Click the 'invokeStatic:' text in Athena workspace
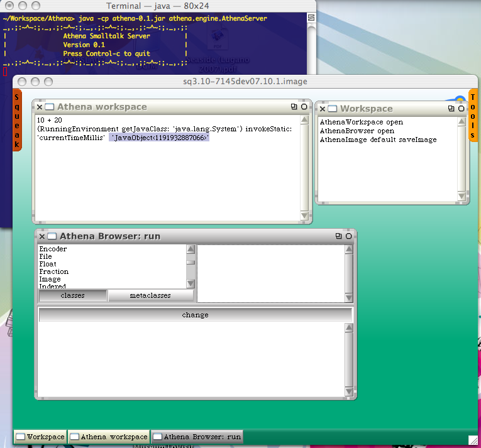481x448 pixels. (x=268, y=129)
